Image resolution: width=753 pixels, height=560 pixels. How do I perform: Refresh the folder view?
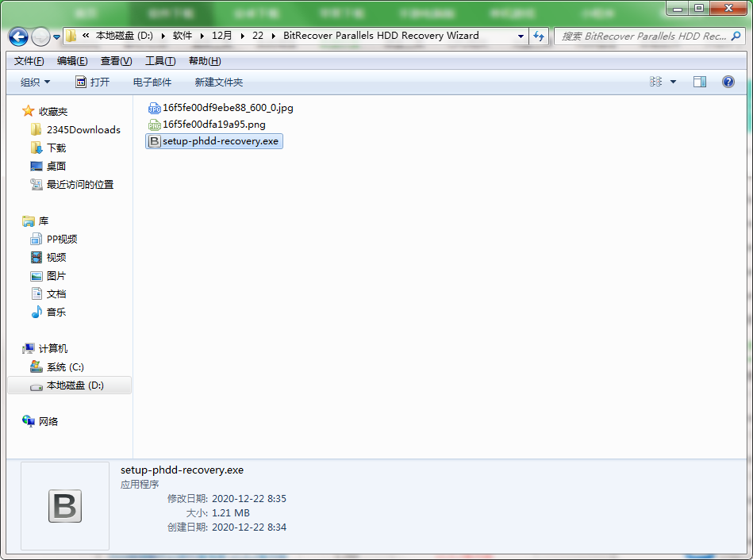coord(539,36)
